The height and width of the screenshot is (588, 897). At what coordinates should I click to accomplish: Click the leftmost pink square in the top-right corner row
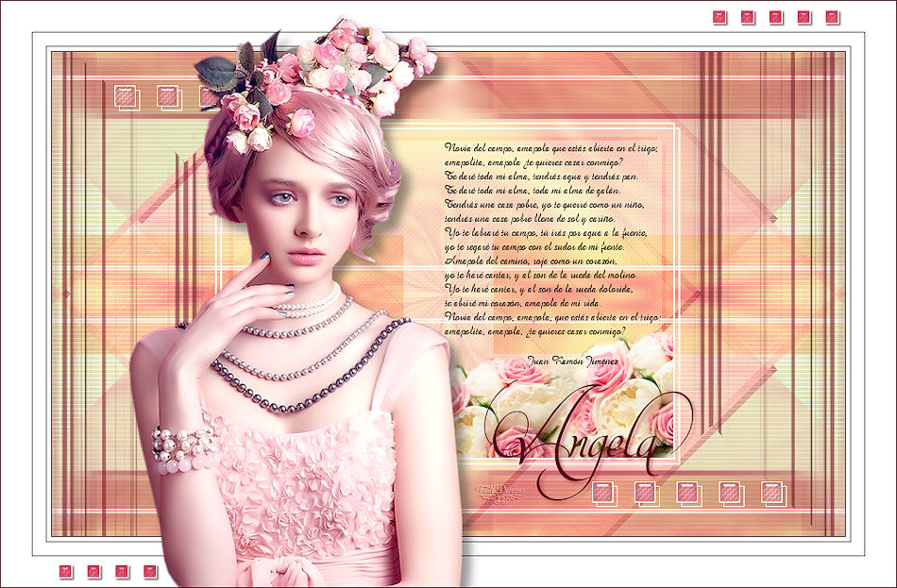click(719, 17)
